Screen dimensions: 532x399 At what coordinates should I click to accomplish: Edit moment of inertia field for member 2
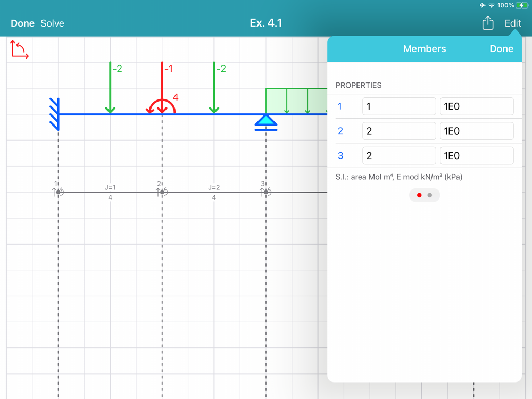399,131
